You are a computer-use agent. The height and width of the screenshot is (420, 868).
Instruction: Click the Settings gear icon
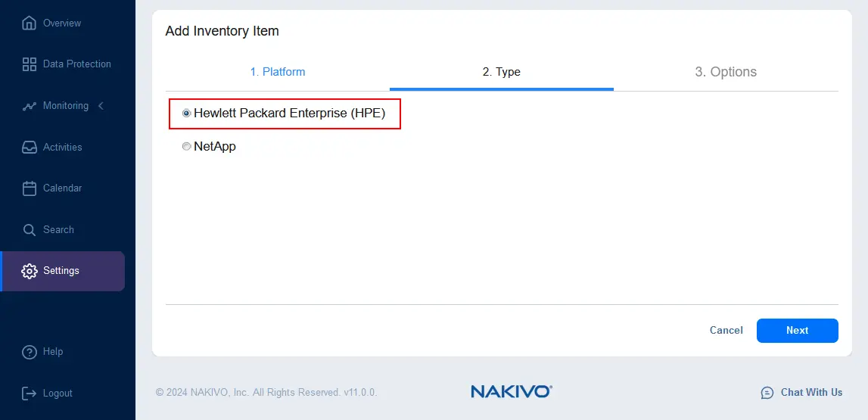click(x=29, y=271)
